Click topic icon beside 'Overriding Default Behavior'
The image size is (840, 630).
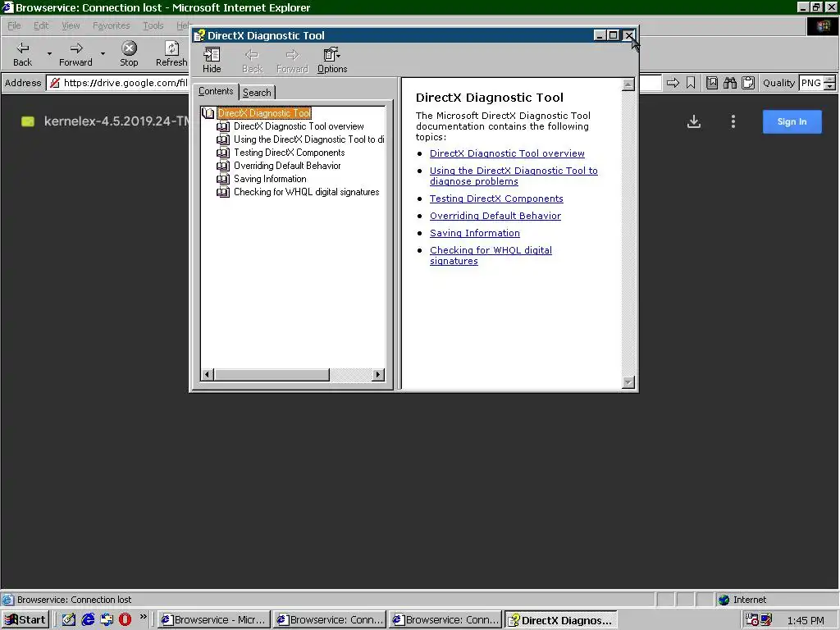coord(223,166)
